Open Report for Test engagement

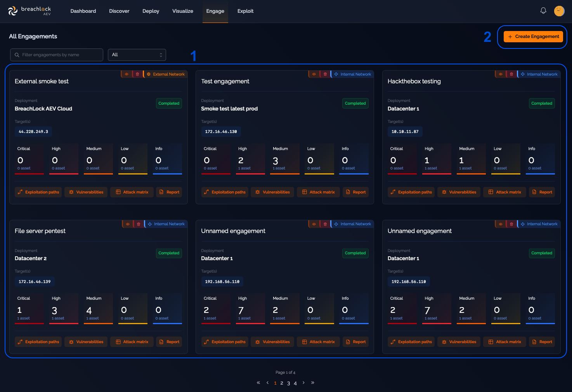pos(356,192)
